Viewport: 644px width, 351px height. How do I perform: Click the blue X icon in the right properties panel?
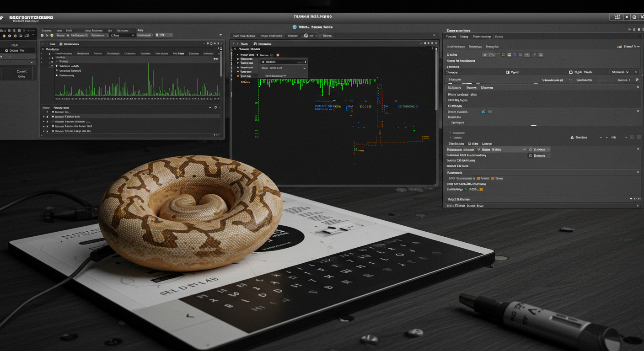coord(483,112)
